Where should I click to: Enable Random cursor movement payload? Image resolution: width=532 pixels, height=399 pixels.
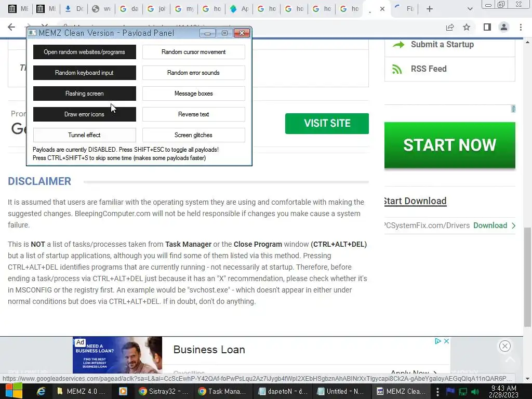coord(193,52)
